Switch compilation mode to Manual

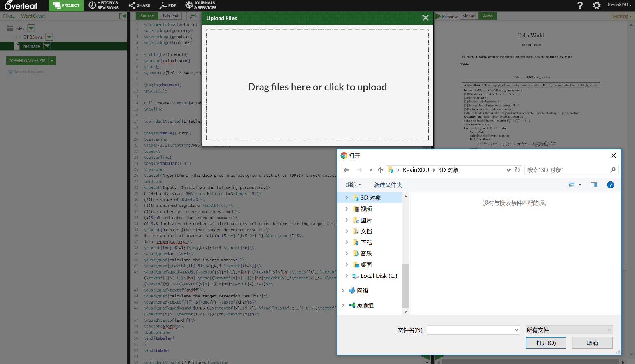click(469, 16)
